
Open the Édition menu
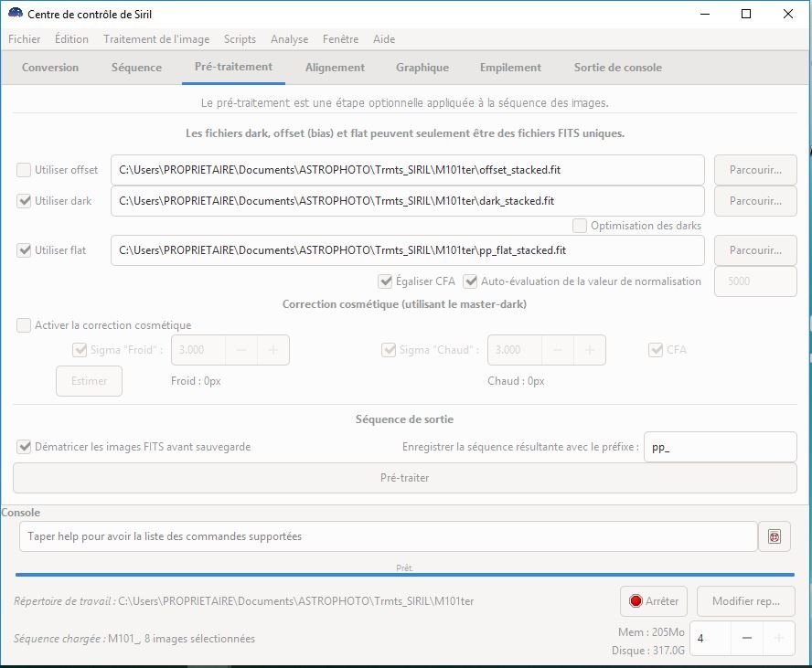click(x=71, y=38)
